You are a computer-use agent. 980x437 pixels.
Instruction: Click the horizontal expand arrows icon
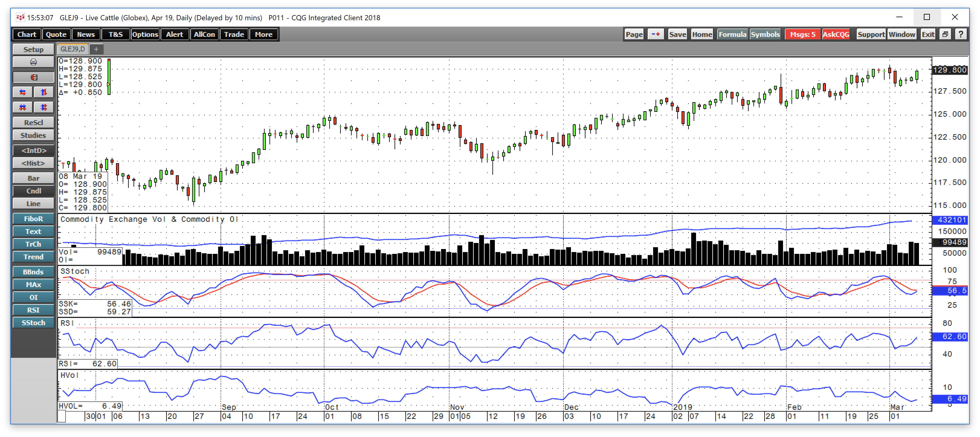click(x=22, y=92)
